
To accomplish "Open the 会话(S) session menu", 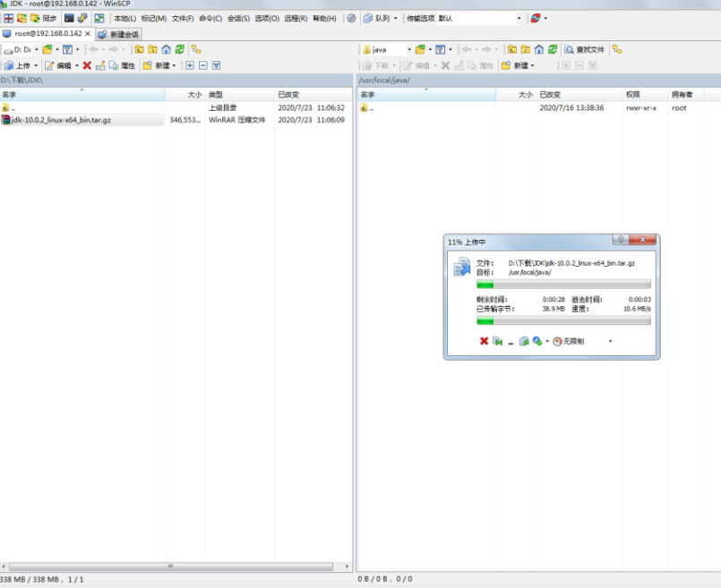I will tap(237, 18).
